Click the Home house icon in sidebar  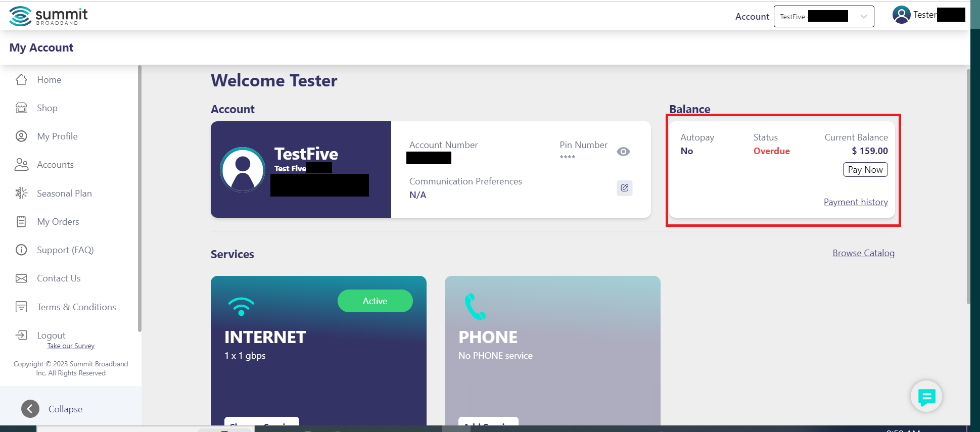(x=21, y=80)
